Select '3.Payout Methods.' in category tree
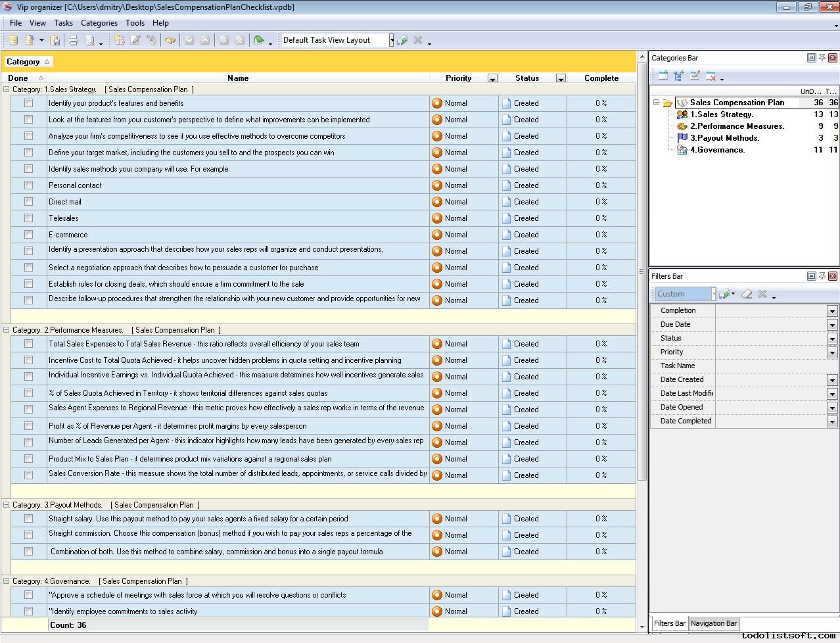This screenshot has height=643, width=840. 724,138
